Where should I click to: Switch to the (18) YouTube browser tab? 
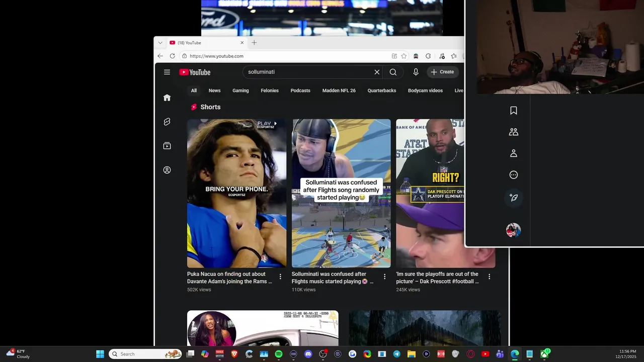pyautogui.click(x=206, y=43)
